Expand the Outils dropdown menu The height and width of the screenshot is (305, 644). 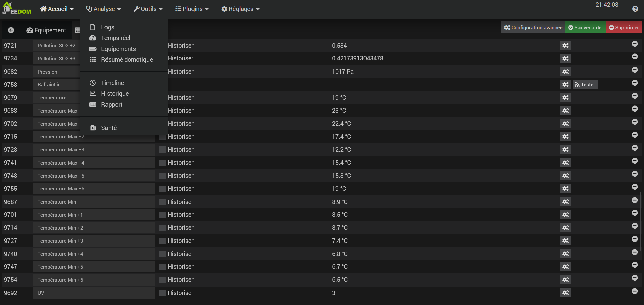(x=148, y=9)
